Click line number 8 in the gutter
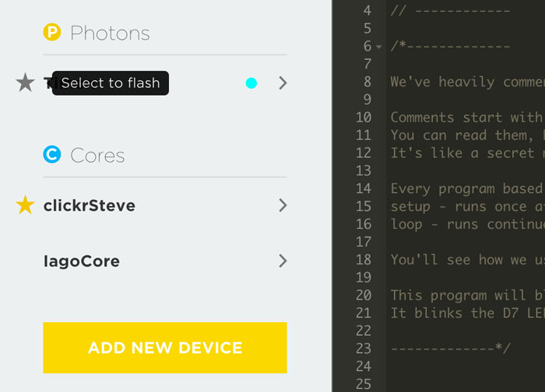 point(367,82)
